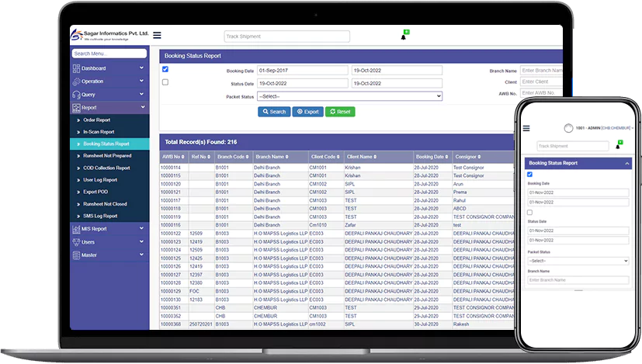
Task: Click the Query headset icon in the sidebar
Action: tap(76, 95)
